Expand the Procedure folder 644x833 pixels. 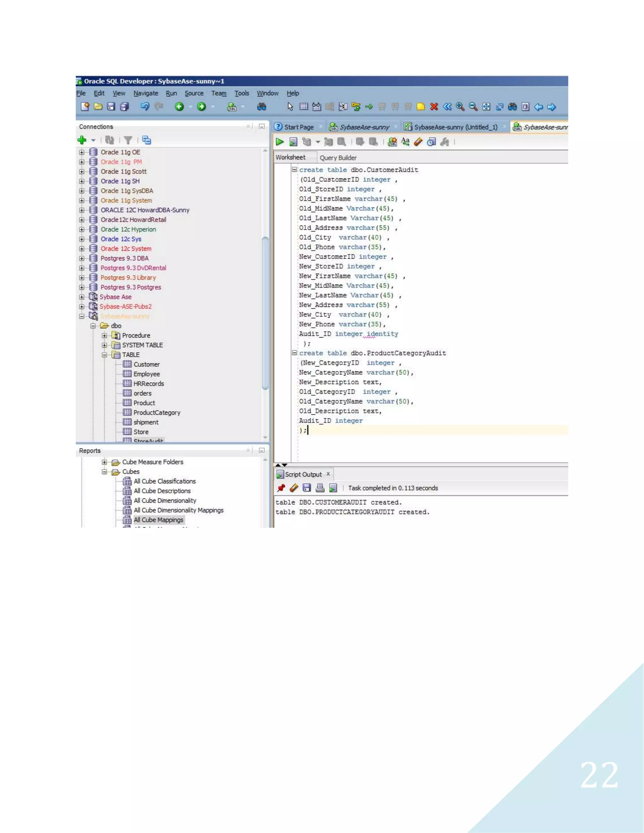pos(104,336)
